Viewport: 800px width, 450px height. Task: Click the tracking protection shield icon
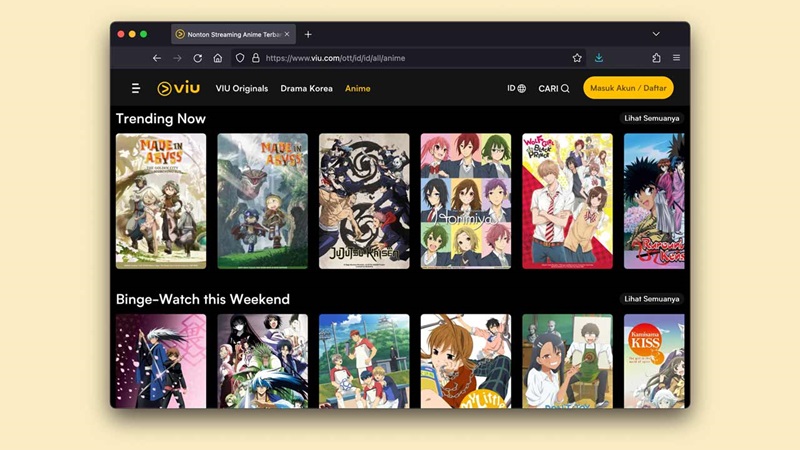point(240,58)
